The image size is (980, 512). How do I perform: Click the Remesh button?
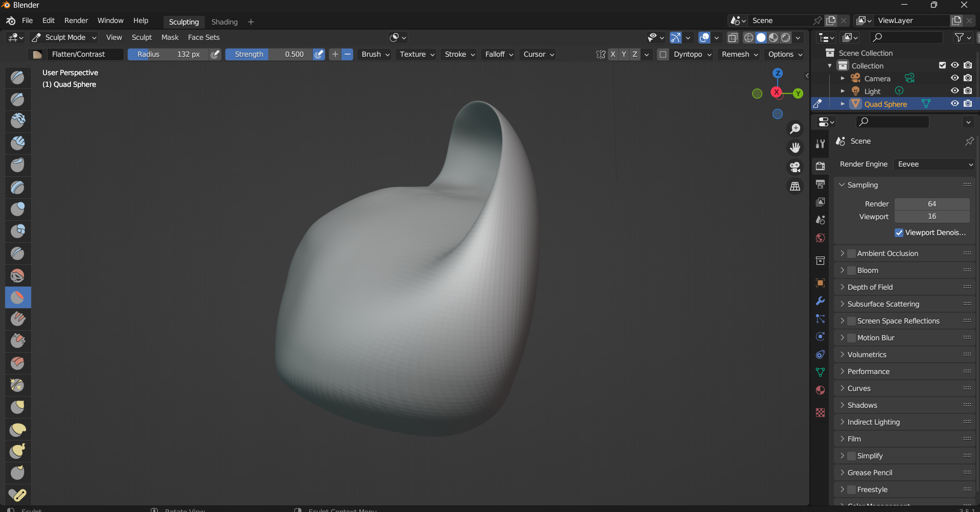pos(739,54)
